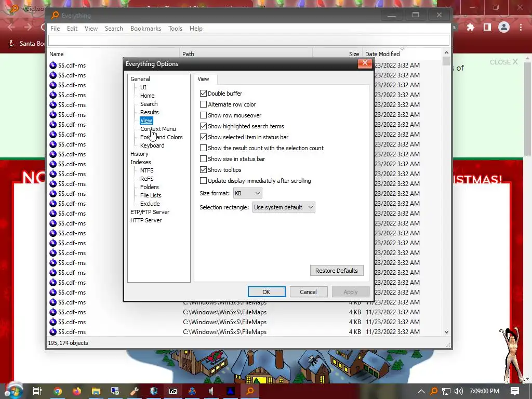The height and width of the screenshot is (399, 532).
Task: Click CLOSE X link on the web page
Action: [x=503, y=62]
